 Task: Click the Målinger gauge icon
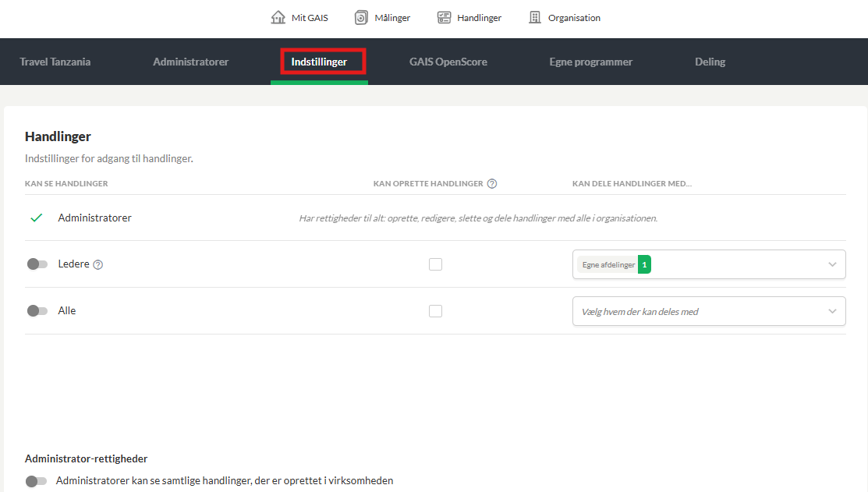click(361, 18)
